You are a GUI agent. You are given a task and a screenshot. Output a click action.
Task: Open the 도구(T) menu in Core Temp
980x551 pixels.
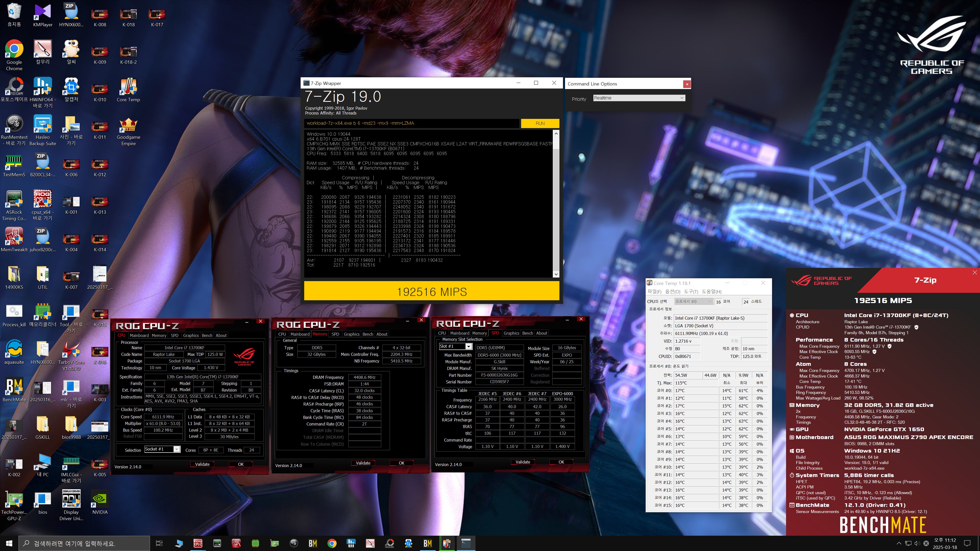click(x=691, y=292)
